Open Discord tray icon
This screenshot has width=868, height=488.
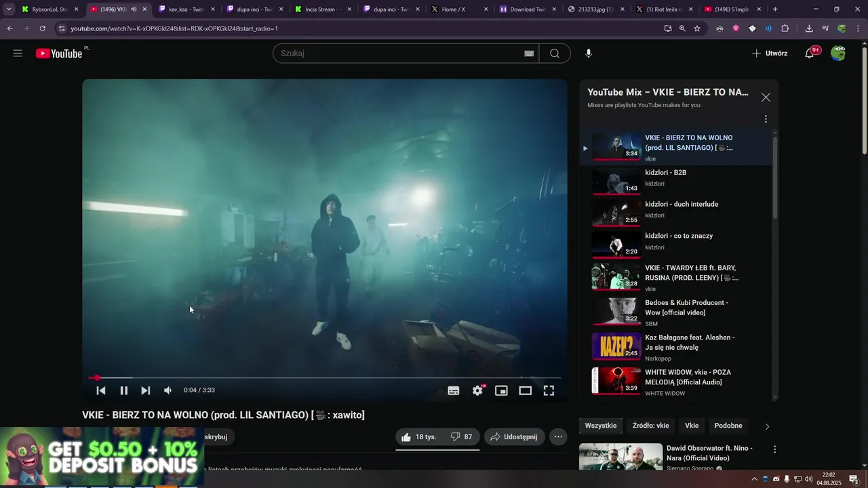[x=776, y=479]
